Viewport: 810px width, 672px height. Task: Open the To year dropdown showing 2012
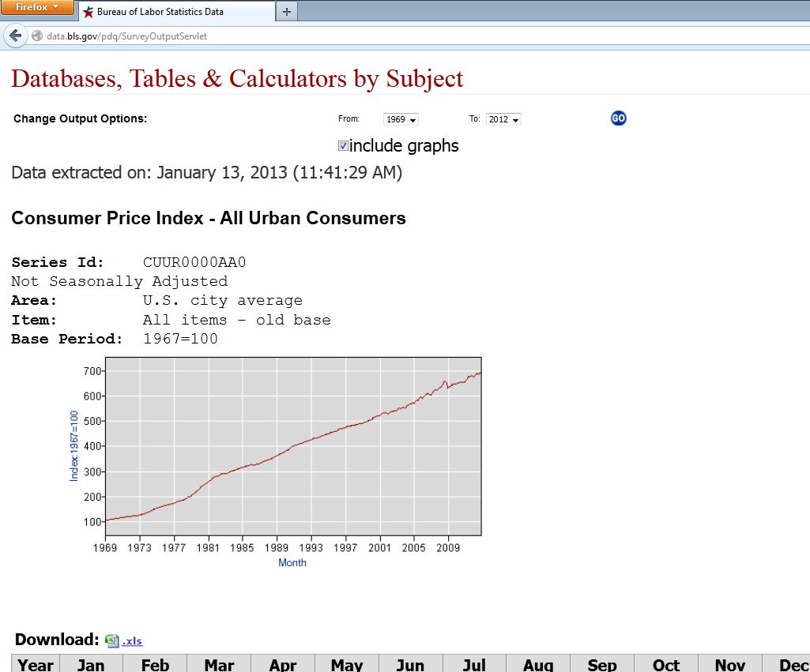point(503,119)
